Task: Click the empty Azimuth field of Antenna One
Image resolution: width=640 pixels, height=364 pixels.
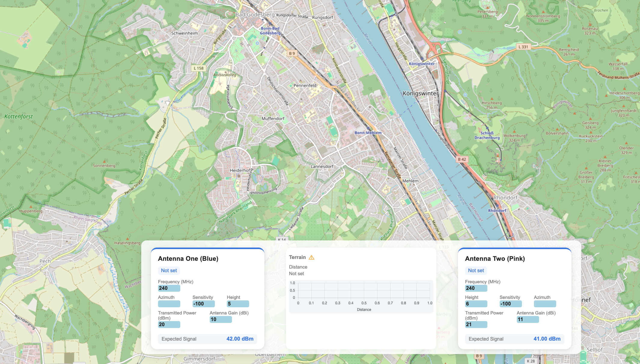Action: (169, 304)
